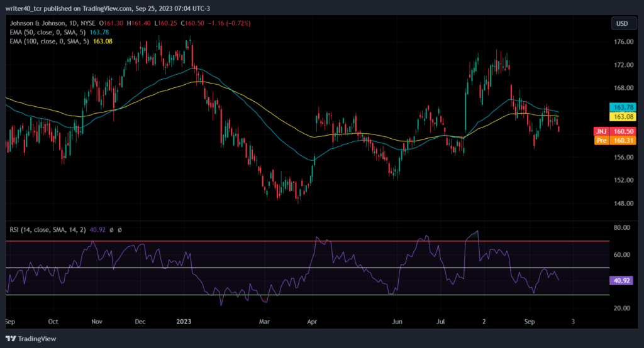Select the Johnson & Johnson, 1D, NYSE title

53,23
